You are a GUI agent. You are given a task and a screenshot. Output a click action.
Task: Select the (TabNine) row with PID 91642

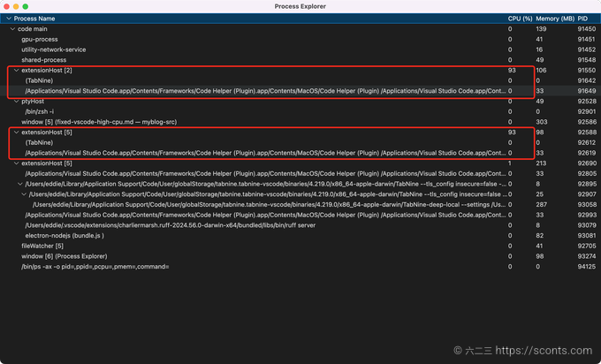tap(300, 80)
